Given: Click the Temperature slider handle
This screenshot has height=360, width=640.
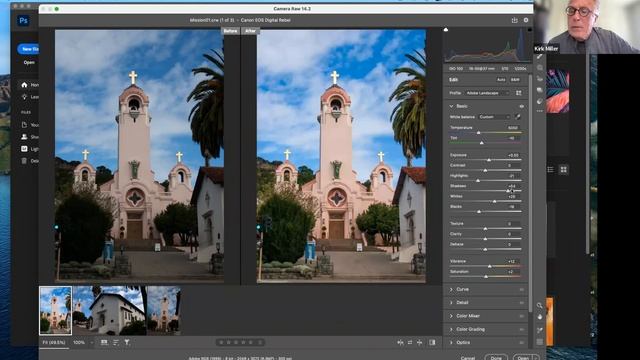Looking at the screenshot, I should click(x=478, y=133).
